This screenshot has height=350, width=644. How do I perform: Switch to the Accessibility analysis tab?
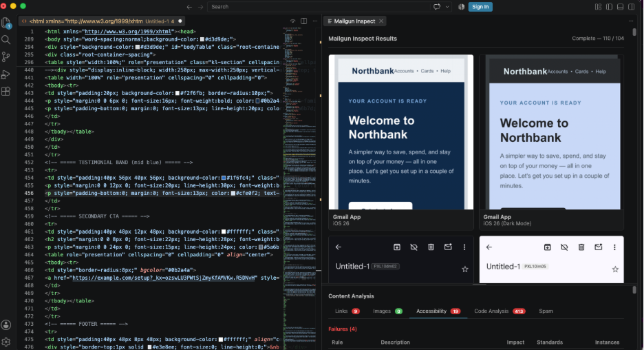tap(438, 311)
